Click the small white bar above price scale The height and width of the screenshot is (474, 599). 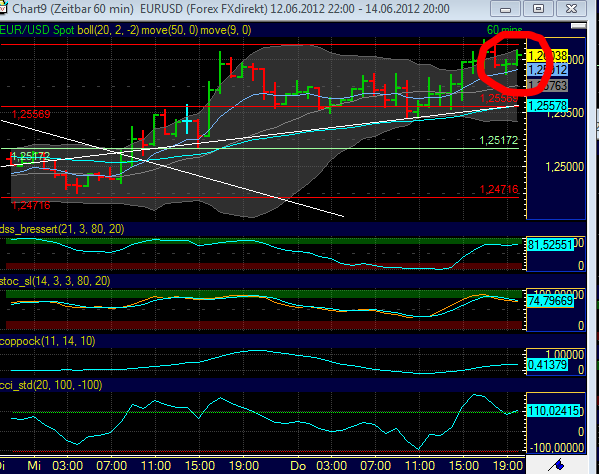(x=578, y=26)
